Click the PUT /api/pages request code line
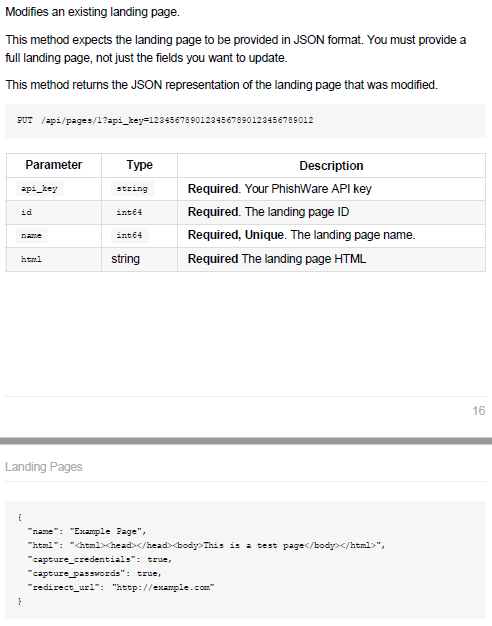The image size is (492, 626). pos(165,120)
